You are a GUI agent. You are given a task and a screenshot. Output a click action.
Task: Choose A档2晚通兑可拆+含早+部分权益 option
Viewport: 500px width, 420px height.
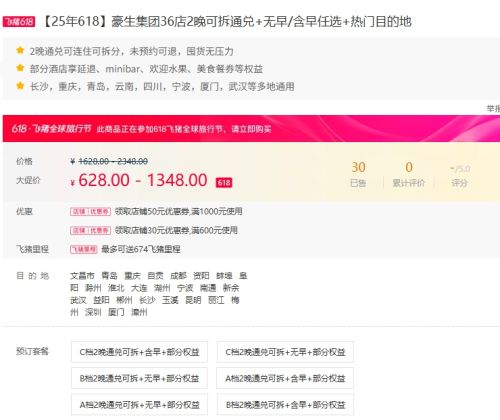tap(285, 378)
